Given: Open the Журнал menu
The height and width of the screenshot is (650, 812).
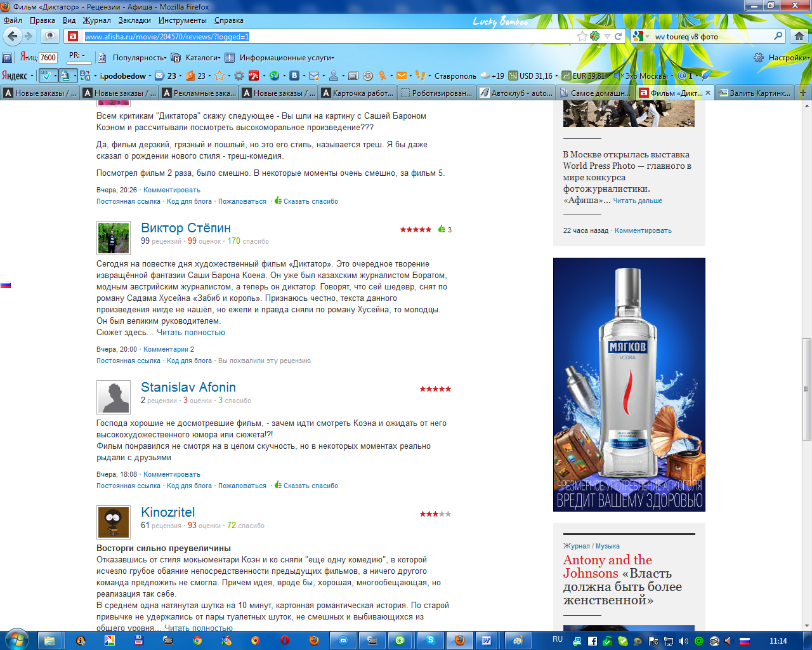Looking at the screenshot, I should tap(97, 20).
